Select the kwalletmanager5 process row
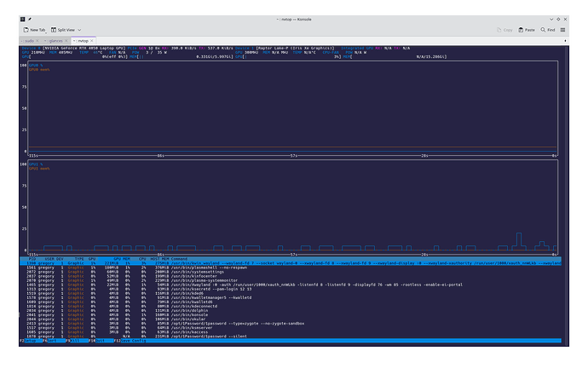The height and width of the screenshot is (368, 588). 291,298
